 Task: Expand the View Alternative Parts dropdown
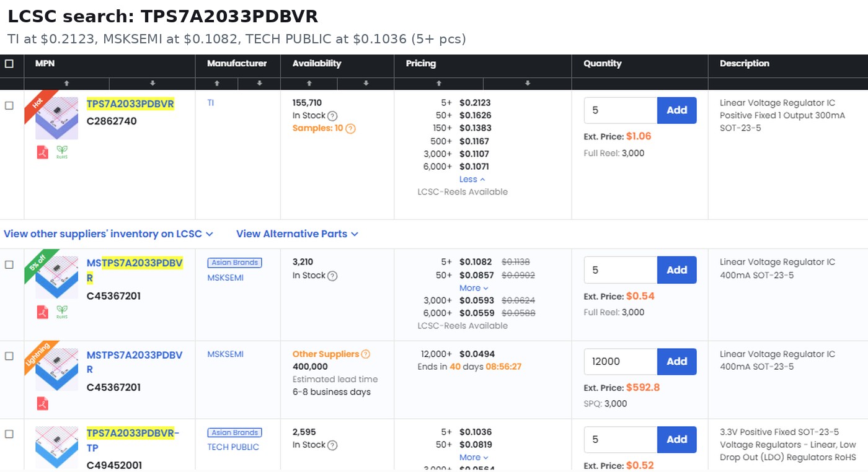point(298,234)
